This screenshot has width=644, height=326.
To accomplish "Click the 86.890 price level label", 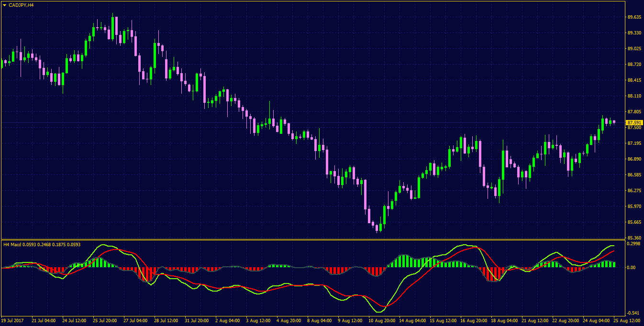I will [x=634, y=159].
